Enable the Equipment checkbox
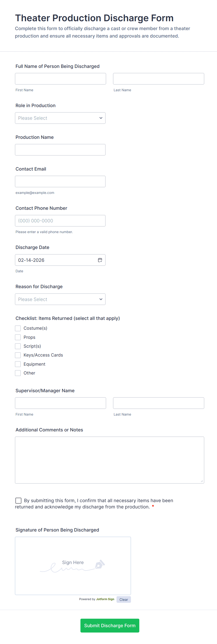Image resolution: width=217 pixels, height=644 pixels. (x=18, y=364)
